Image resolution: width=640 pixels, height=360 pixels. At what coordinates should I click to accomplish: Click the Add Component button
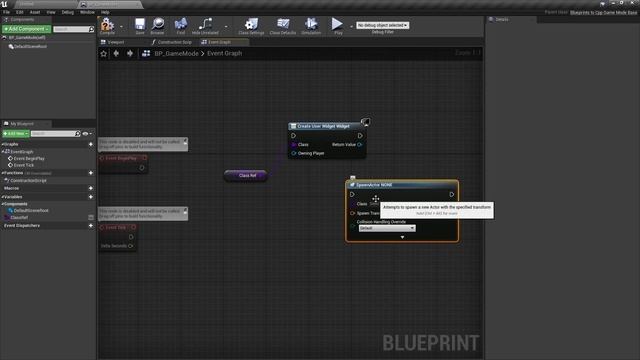pyautogui.click(x=27, y=29)
